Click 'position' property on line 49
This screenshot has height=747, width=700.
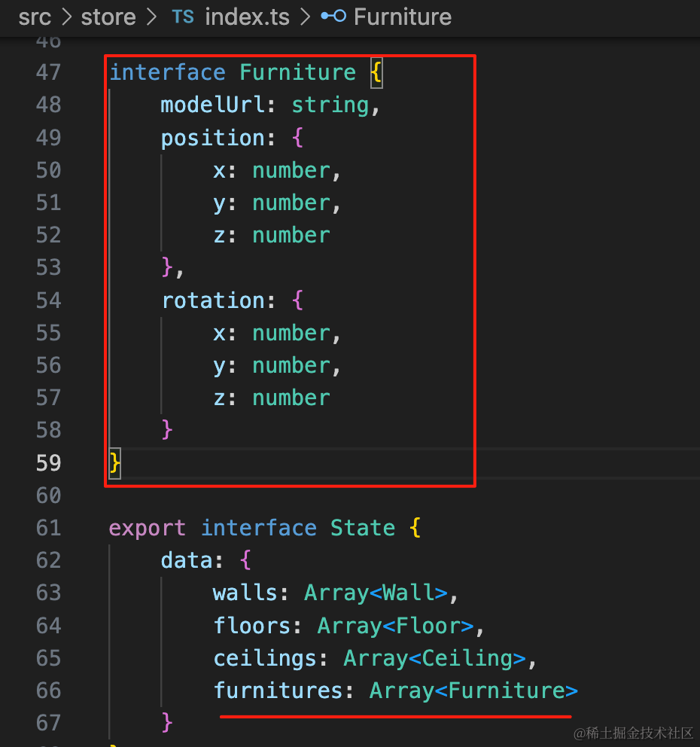coord(212,138)
